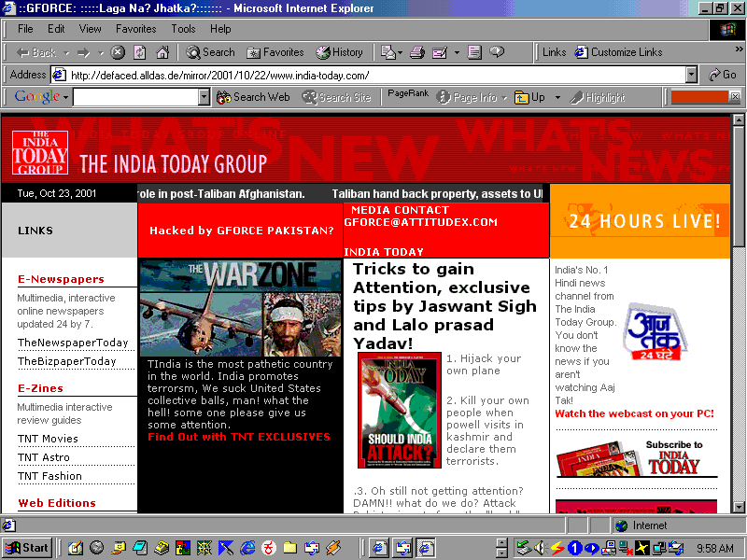Go back using the Back button
This screenshot has width=747, height=560.
35,52
